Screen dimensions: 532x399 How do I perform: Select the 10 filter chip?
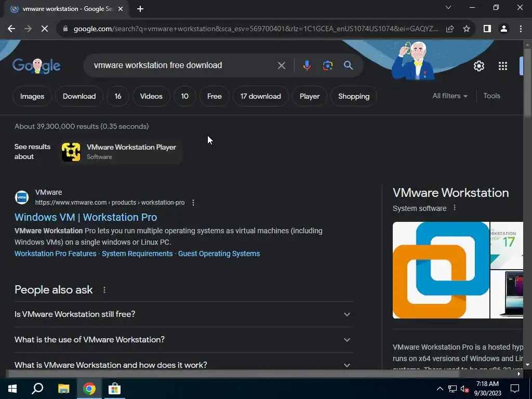[184, 96]
